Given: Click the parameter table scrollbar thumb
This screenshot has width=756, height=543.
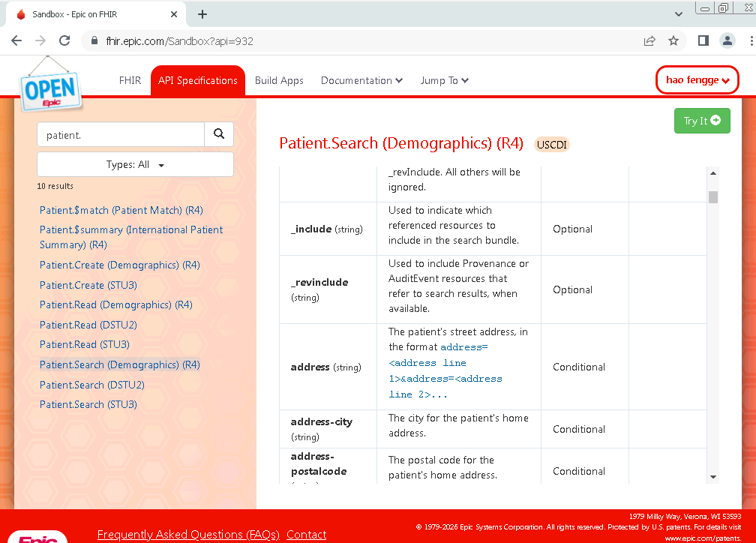Looking at the screenshot, I should click(x=713, y=196).
